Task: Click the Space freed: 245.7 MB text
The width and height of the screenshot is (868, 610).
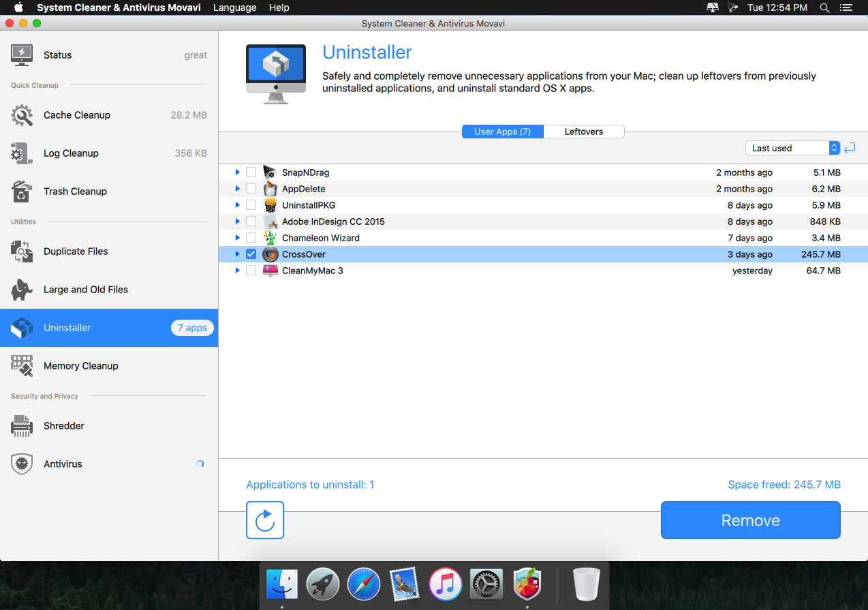Action: [x=784, y=485]
